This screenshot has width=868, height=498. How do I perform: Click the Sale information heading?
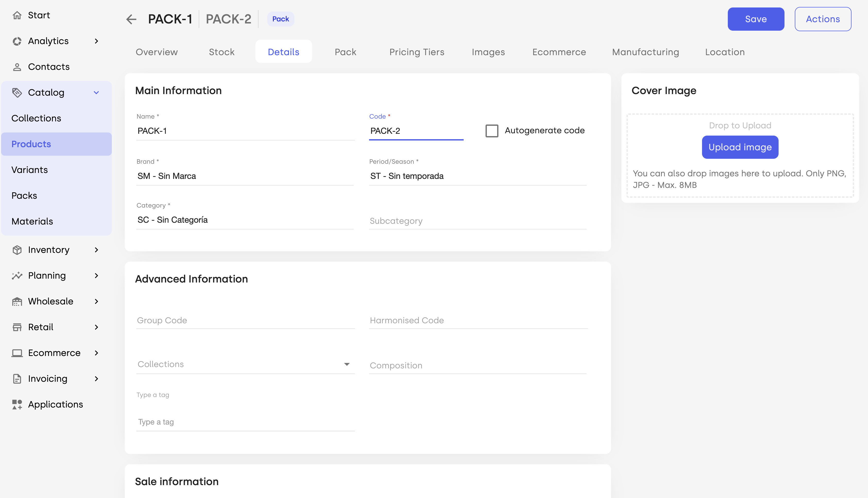click(177, 482)
